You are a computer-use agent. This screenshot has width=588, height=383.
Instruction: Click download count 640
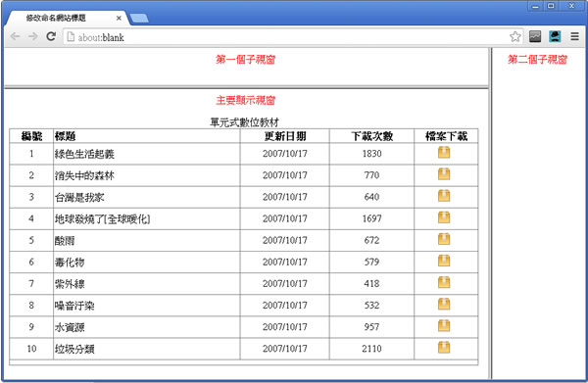click(x=371, y=197)
